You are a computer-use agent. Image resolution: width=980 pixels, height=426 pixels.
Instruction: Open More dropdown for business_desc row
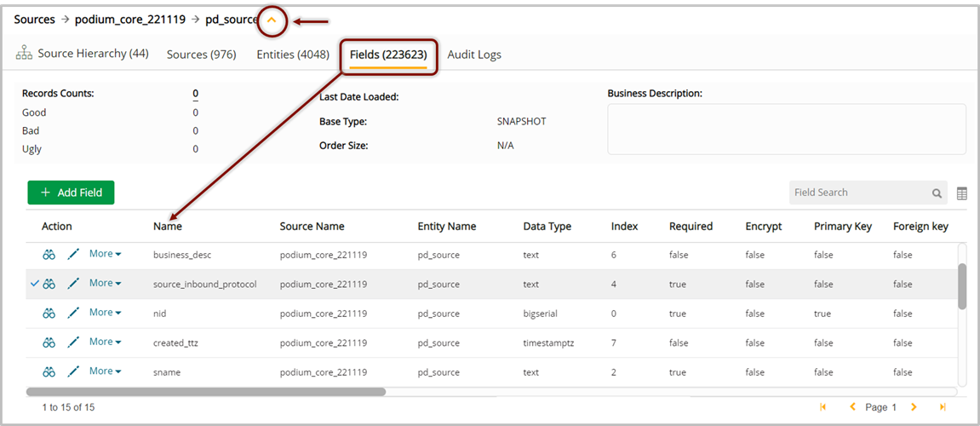[105, 254]
